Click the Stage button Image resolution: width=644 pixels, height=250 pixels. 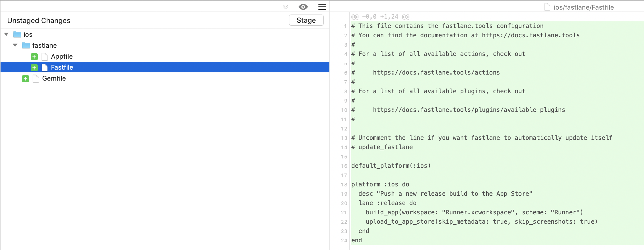[x=306, y=20]
